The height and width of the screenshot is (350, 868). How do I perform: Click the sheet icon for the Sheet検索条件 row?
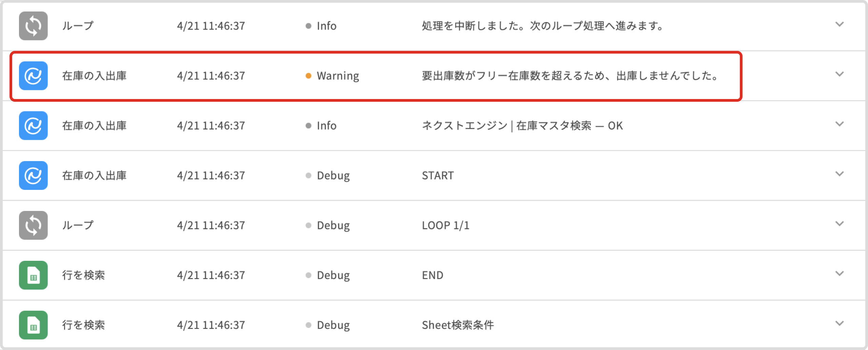coord(33,325)
